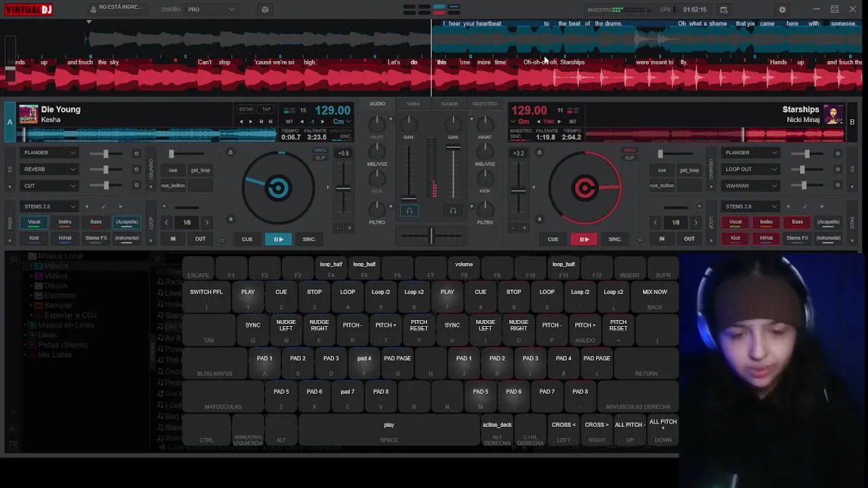Open the settings gear in title bar
The image size is (868, 488).
(782, 9)
